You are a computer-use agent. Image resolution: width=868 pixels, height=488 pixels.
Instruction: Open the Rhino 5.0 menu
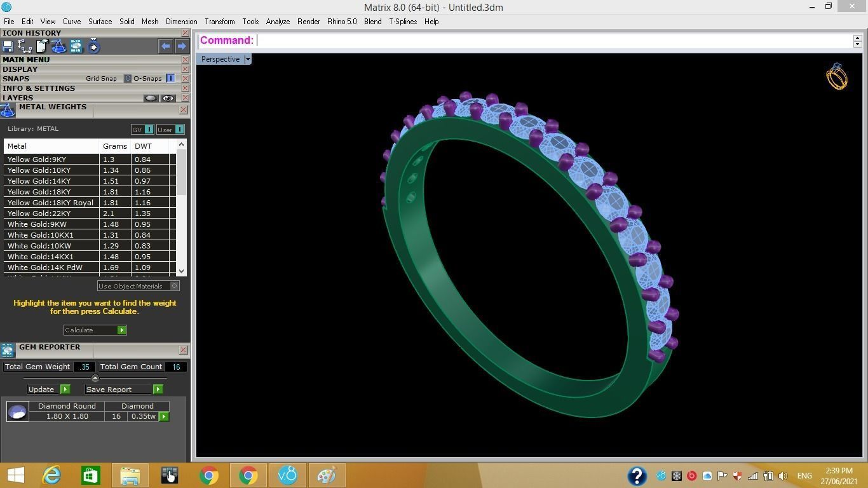tap(342, 22)
